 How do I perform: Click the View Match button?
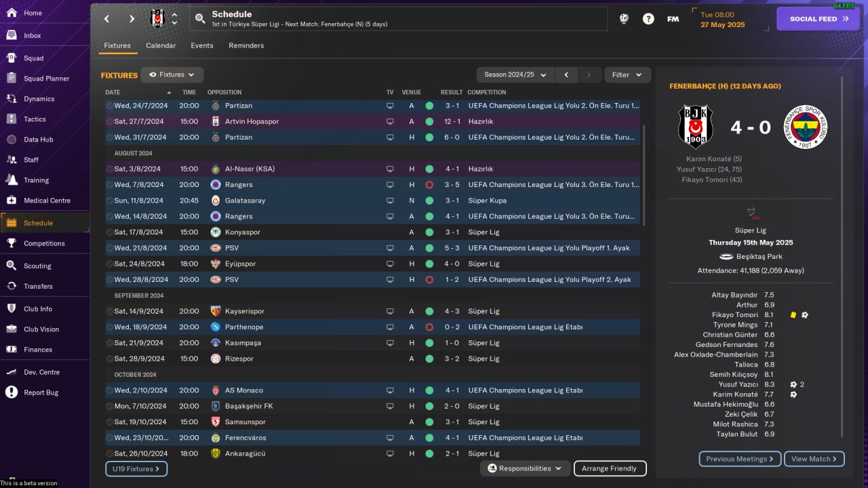coord(814,459)
